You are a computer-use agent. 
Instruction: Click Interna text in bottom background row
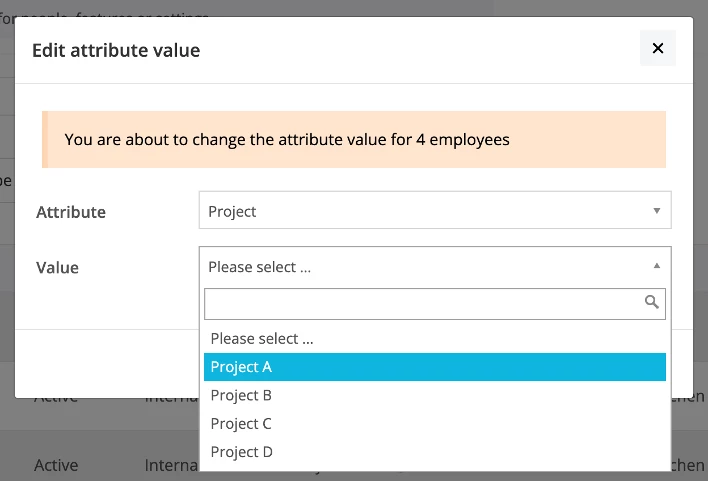coord(172,465)
